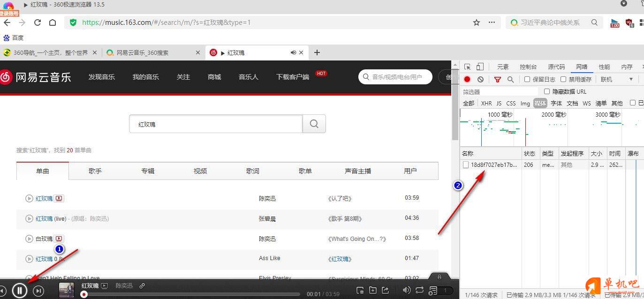Play the 红玫瑰 0.8x track by Ass Like

click(29, 259)
